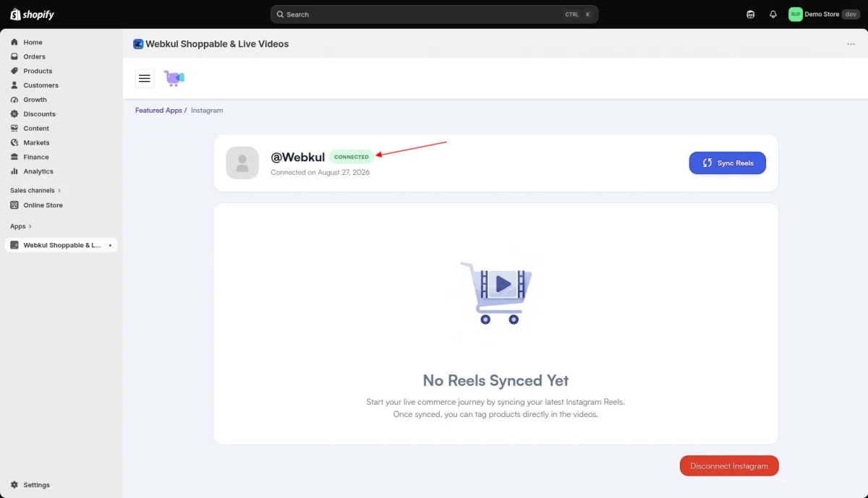Open Demo Store account menu

click(824, 14)
